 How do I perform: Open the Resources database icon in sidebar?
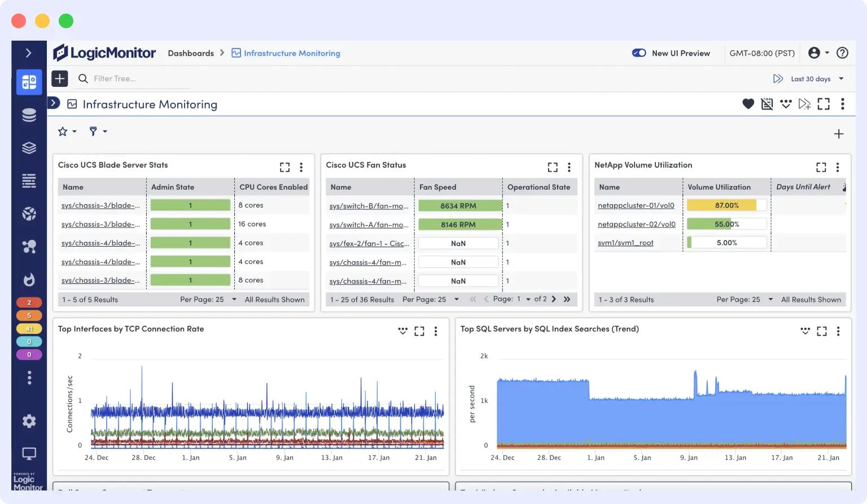29,115
